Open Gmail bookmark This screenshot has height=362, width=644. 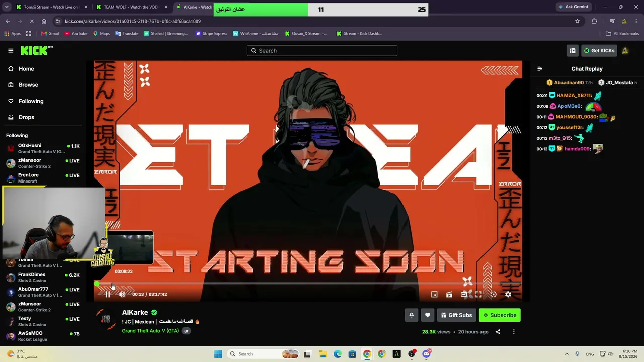point(50,34)
